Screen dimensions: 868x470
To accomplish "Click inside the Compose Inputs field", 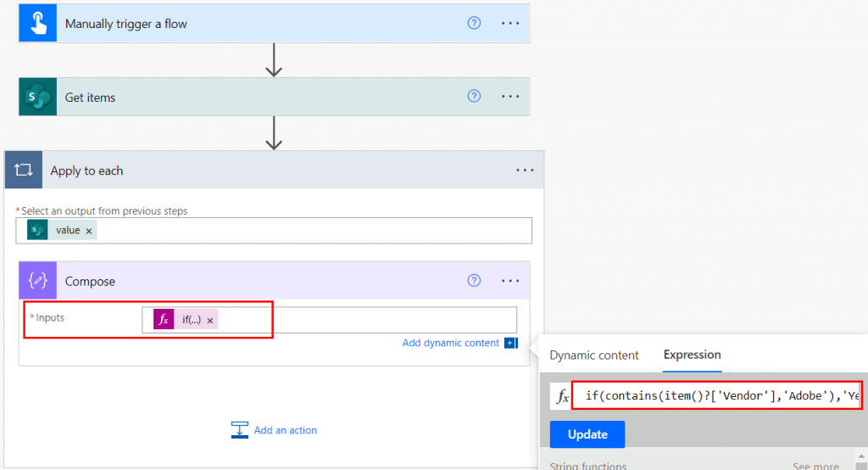I will (x=330, y=320).
